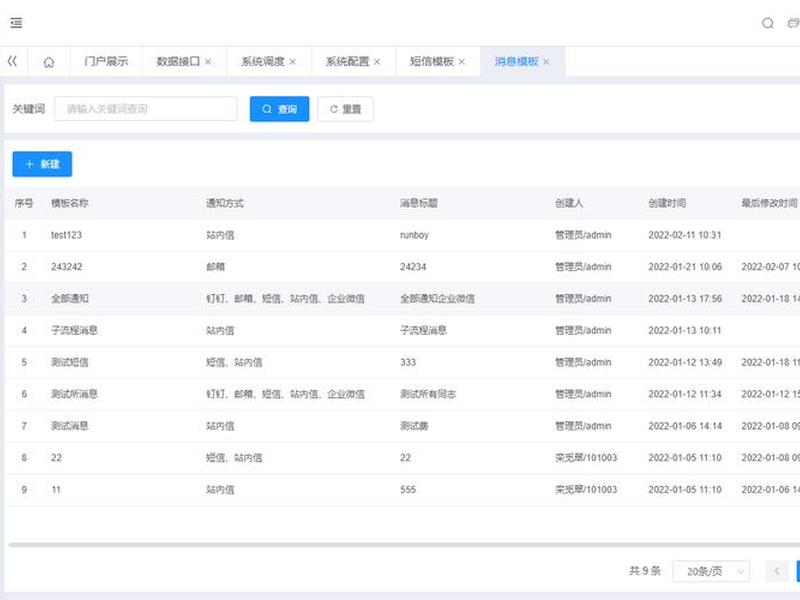800x600 pixels.
Task: Close the 系统调度 tab
Action: [292, 62]
